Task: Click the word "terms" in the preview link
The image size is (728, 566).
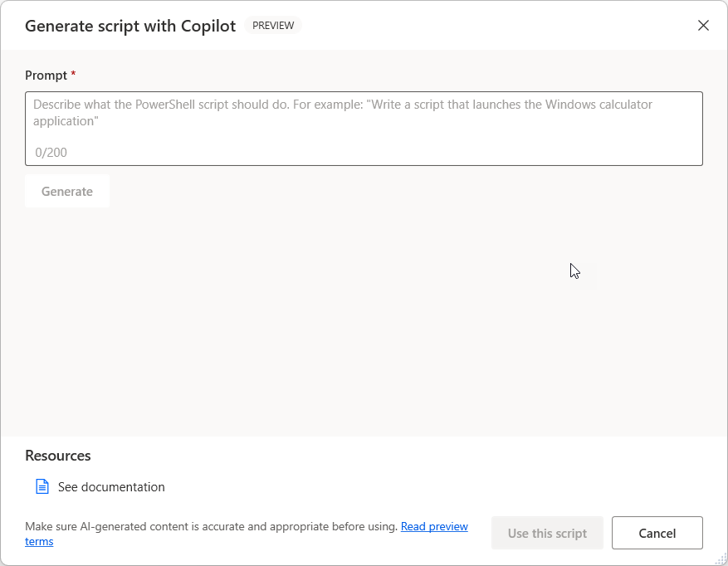Action: tap(39, 542)
